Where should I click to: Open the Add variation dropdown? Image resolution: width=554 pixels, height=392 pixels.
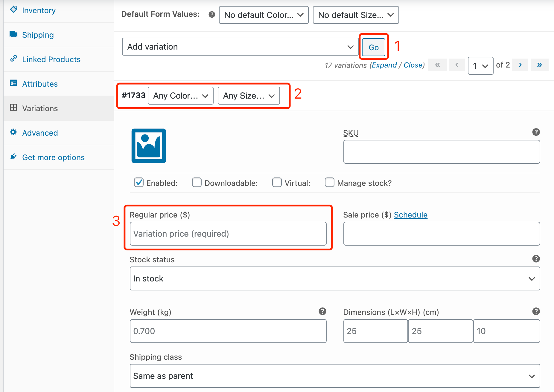[x=240, y=47]
